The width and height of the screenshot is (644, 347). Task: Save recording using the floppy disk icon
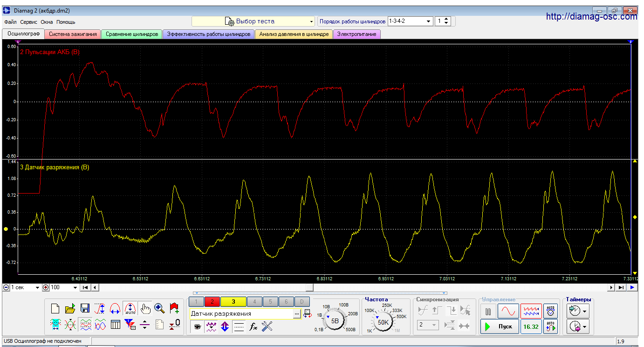click(x=85, y=308)
